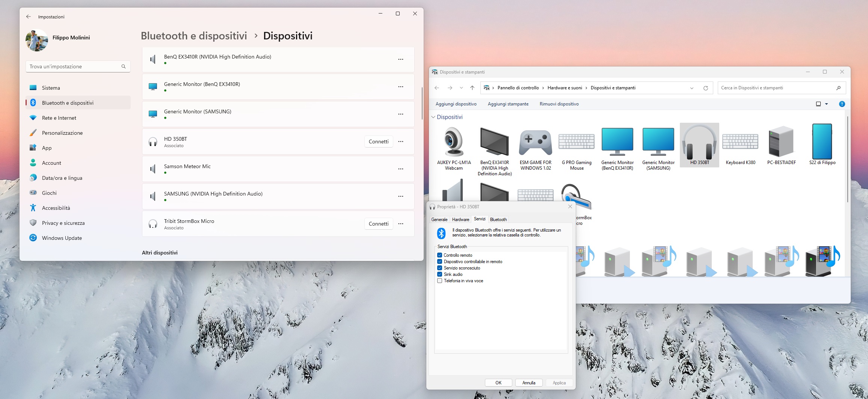The height and width of the screenshot is (399, 868).
Task: Open more options for BenQ EX3410R NVIDIA audio
Action: (401, 59)
